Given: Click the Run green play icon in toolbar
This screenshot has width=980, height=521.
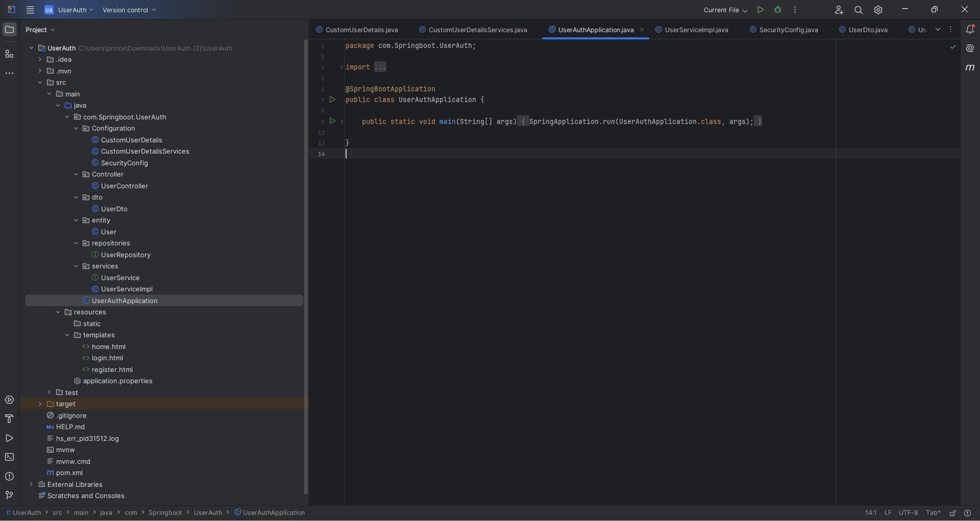Looking at the screenshot, I should click(x=761, y=10).
